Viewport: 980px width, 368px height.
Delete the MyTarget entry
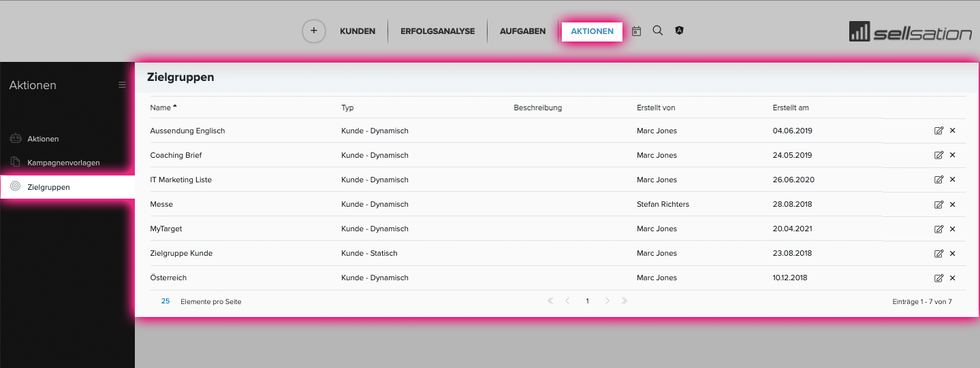click(953, 229)
